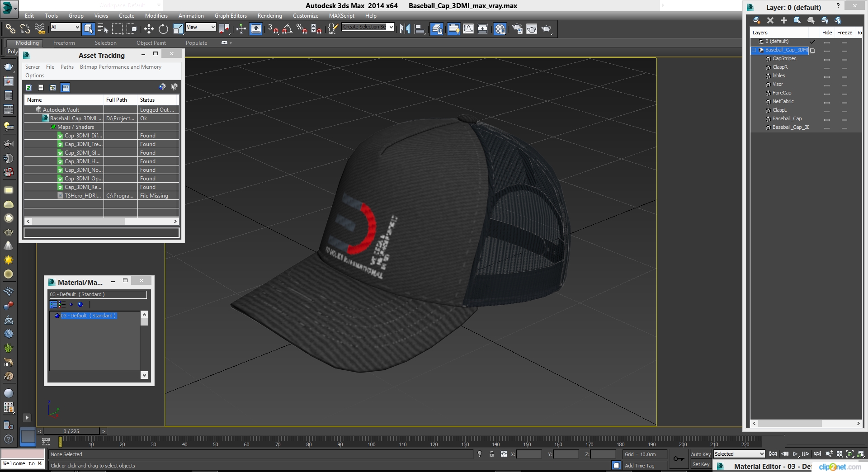The height and width of the screenshot is (472, 868).
Task: Toggle the Percent Snap button
Action: (302, 29)
